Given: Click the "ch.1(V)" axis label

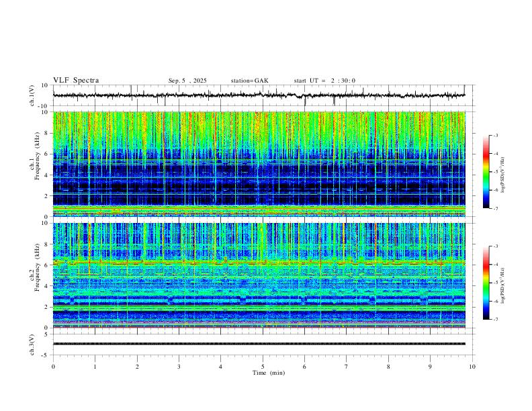Looking at the screenshot, I should point(32,95).
